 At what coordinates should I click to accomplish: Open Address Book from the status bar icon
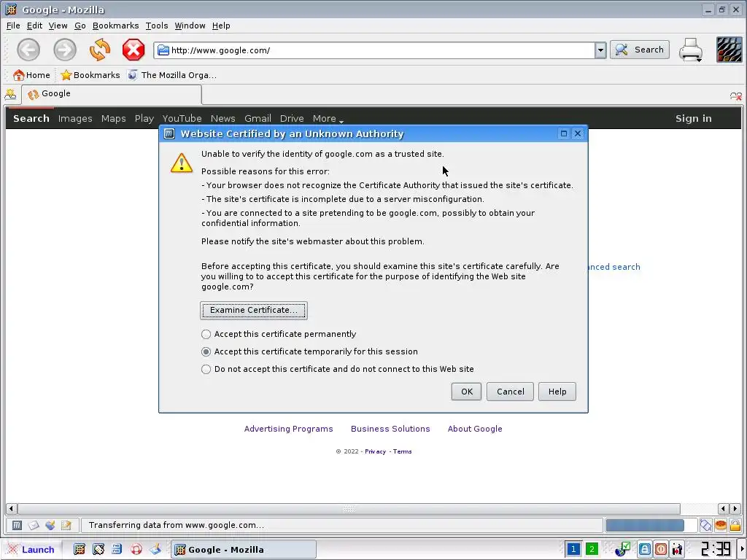coord(66,525)
